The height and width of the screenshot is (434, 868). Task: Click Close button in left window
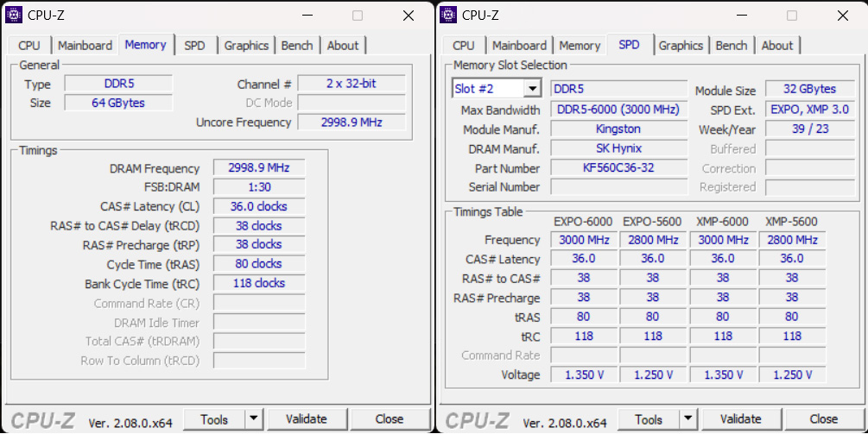[390, 419]
